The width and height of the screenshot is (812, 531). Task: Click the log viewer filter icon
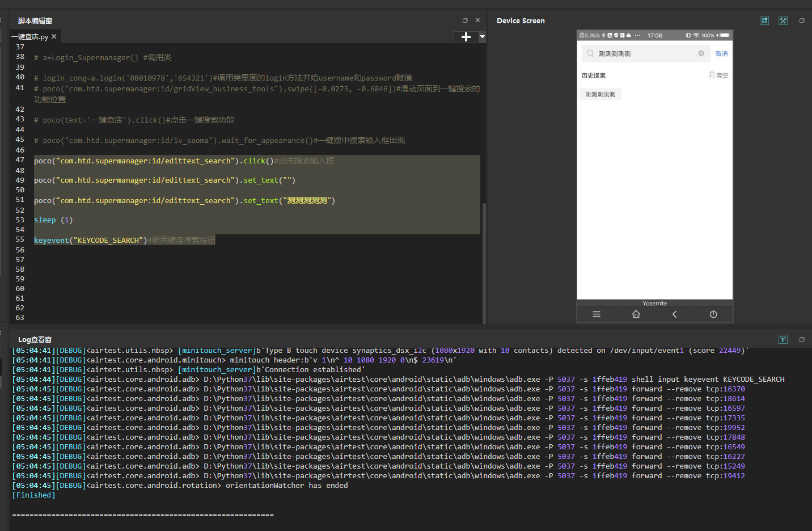pos(783,339)
